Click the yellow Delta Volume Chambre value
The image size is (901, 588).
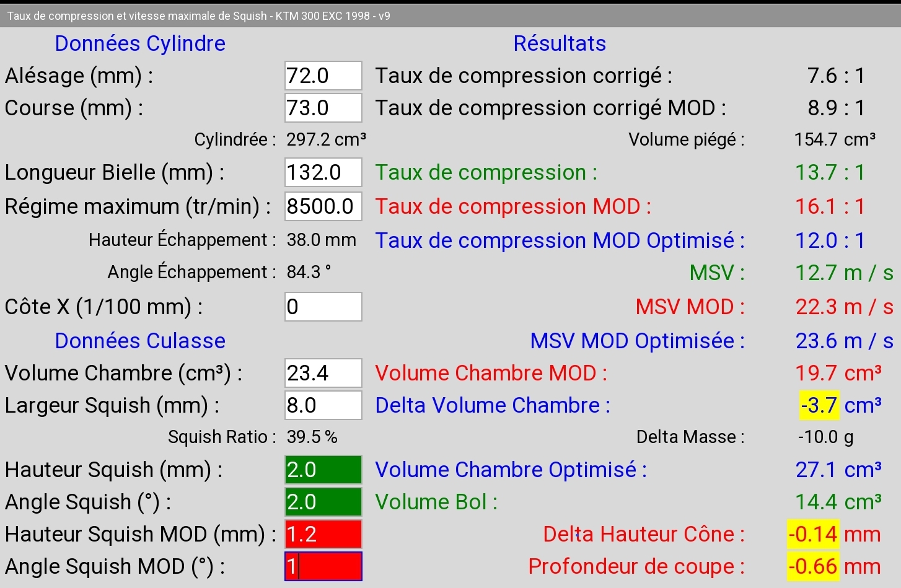819,405
